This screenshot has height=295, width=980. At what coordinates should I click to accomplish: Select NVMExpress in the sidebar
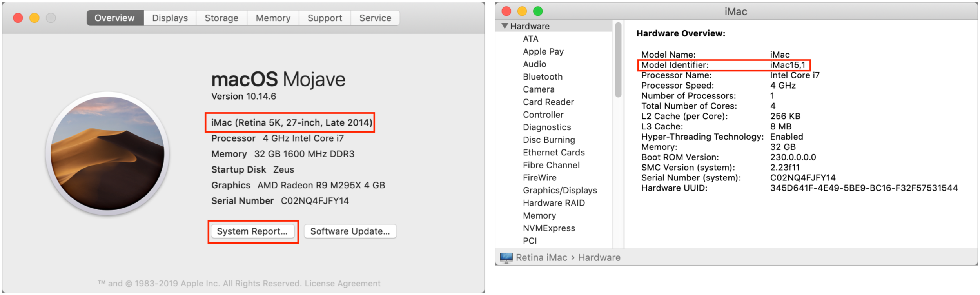(549, 228)
